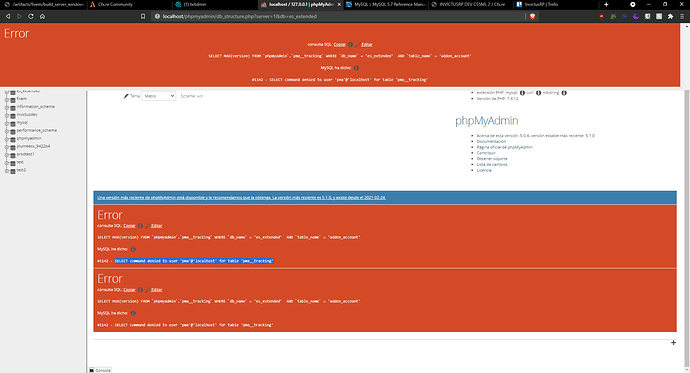The image size is (690, 373).
Task: Click the Consola button at the bottom
Action: [100, 370]
